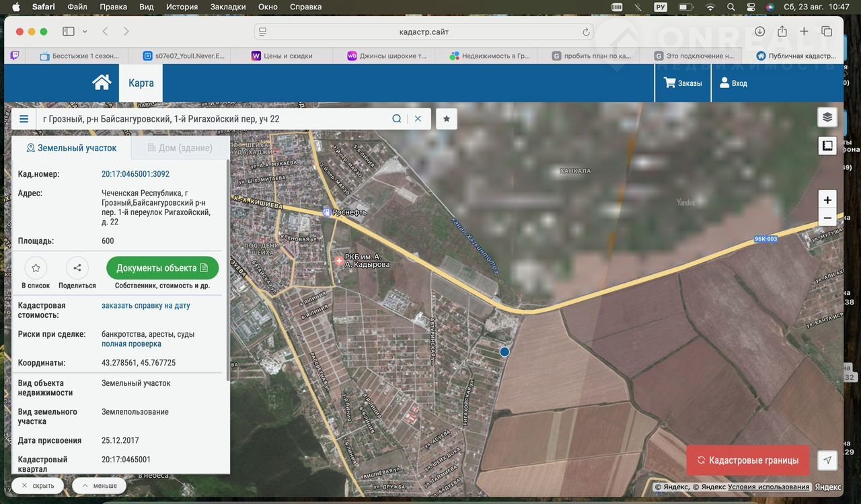Switch to Дом (здание) tab
This screenshot has width=861, height=504.
coord(180,148)
